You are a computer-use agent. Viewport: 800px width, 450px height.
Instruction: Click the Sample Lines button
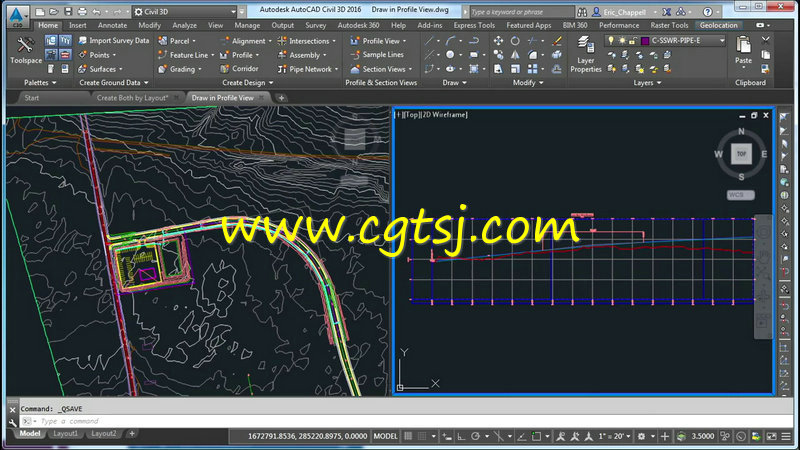pyautogui.click(x=377, y=55)
